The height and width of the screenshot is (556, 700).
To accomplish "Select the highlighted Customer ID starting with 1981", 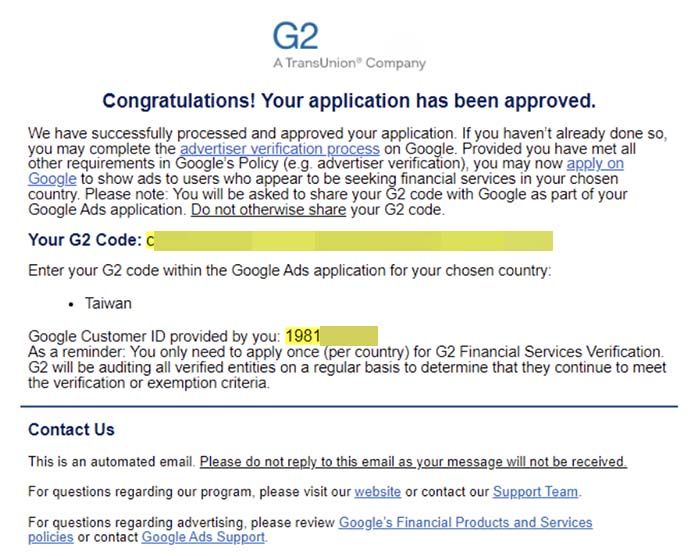I will tap(331, 336).
